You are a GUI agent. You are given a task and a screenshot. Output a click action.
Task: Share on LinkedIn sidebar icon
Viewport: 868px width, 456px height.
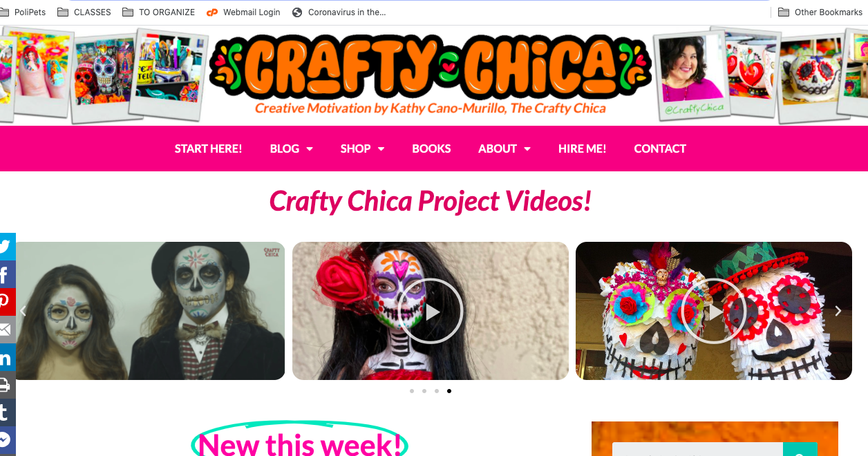click(7, 357)
